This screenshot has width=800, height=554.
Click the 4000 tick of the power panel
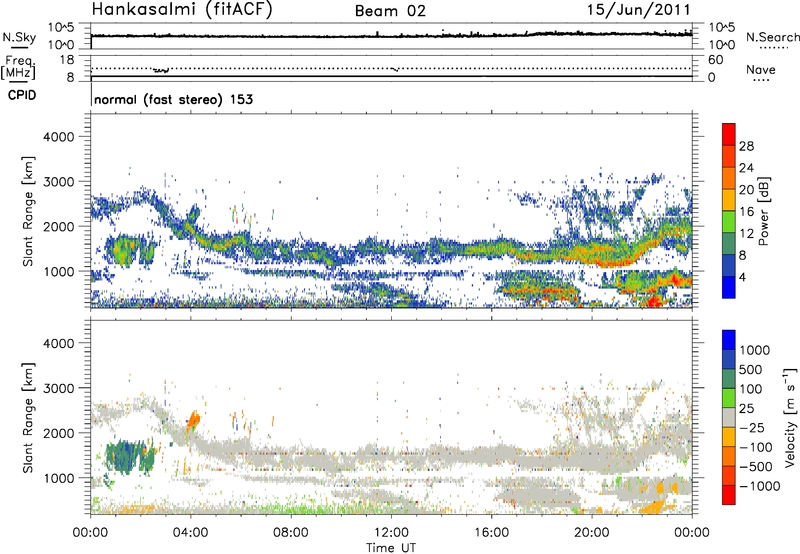[x=59, y=137]
